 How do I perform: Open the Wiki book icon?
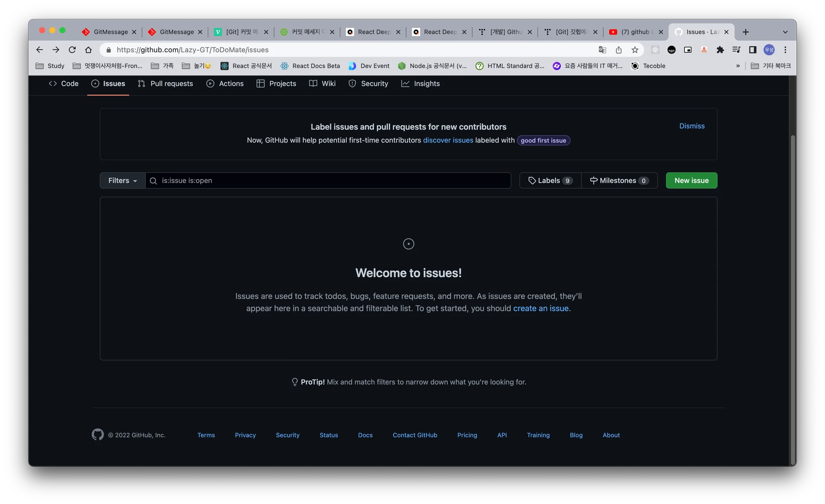(x=313, y=84)
